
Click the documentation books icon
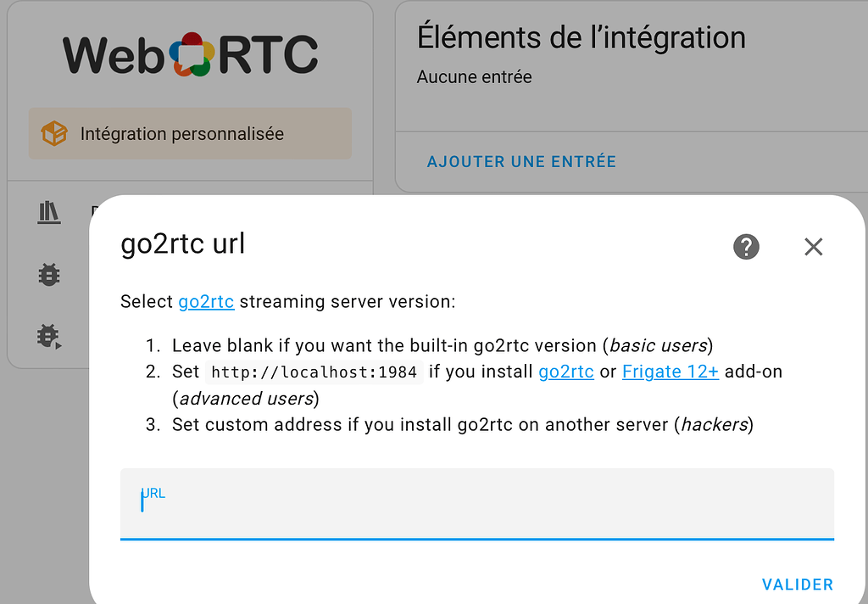[x=48, y=212]
